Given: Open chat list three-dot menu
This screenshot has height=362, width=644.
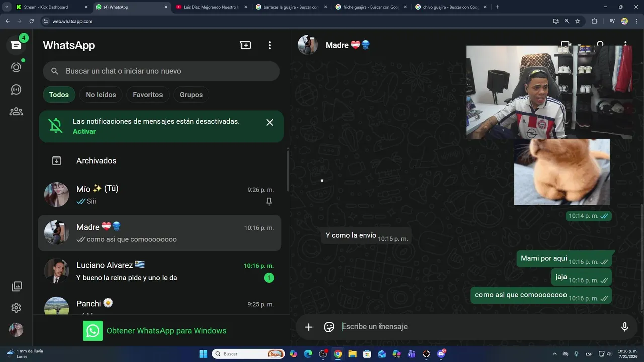Looking at the screenshot, I should point(270,45).
